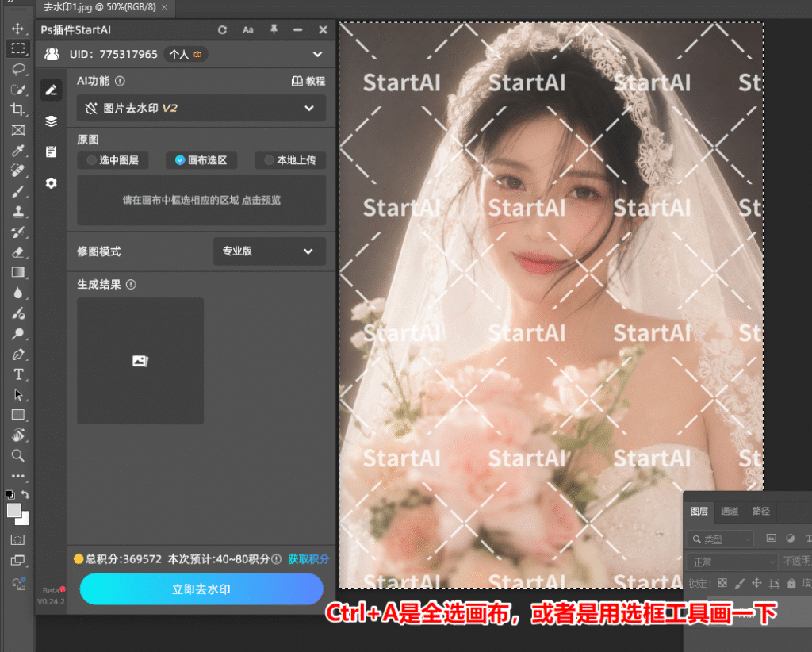
Task: Click the 获取积分 link
Action: pos(308,558)
